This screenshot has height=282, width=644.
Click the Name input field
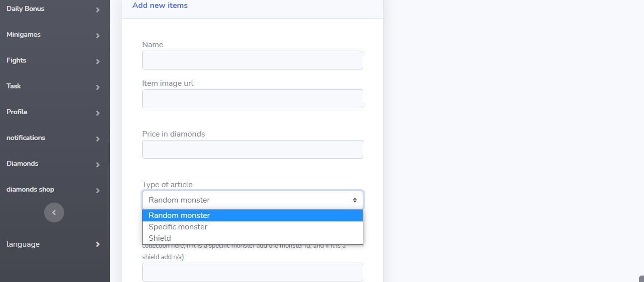click(252, 60)
